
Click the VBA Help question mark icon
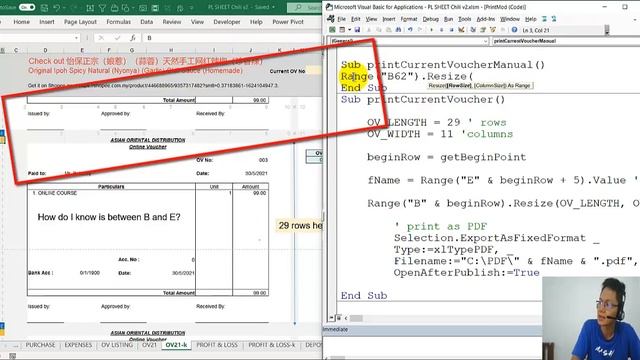tap(514, 30)
